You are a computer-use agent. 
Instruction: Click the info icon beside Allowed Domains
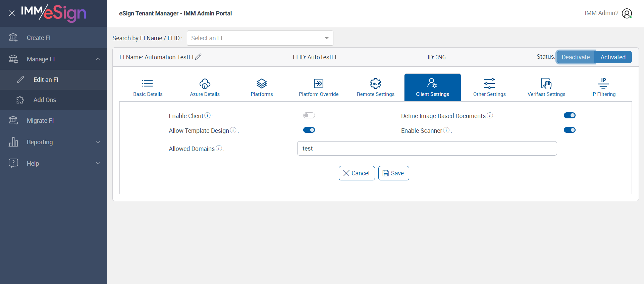click(x=219, y=148)
